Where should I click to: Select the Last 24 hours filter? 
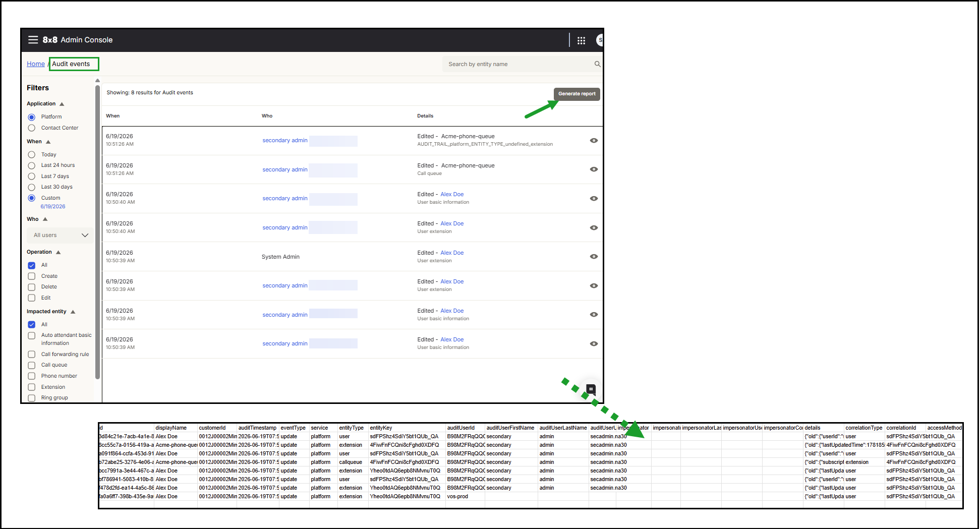(31, 165)
